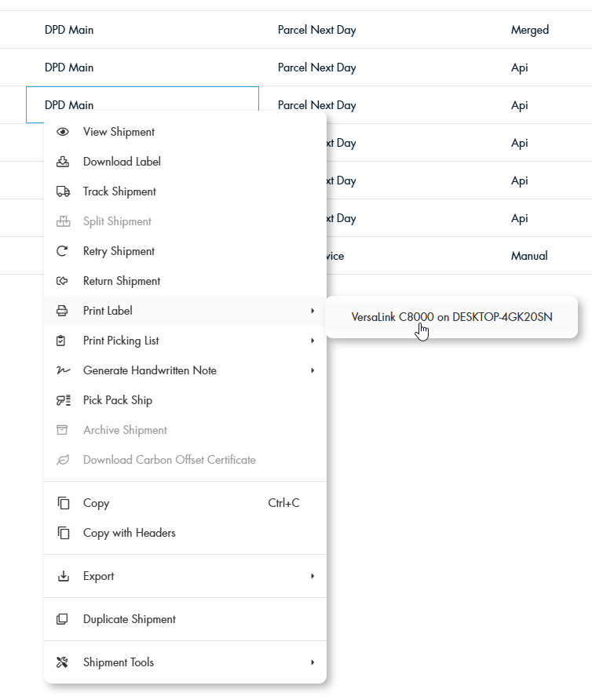The width and height of the screenshot is (592, 700).
Task: Click the truck icon for Track Shipment
Action: click(x=63, y=191)
